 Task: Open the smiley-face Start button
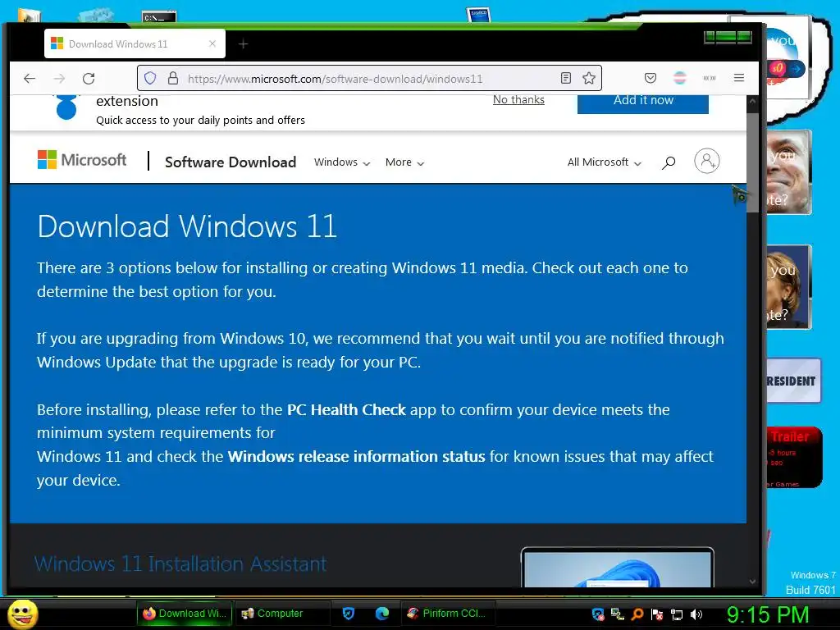click(23, 614)
